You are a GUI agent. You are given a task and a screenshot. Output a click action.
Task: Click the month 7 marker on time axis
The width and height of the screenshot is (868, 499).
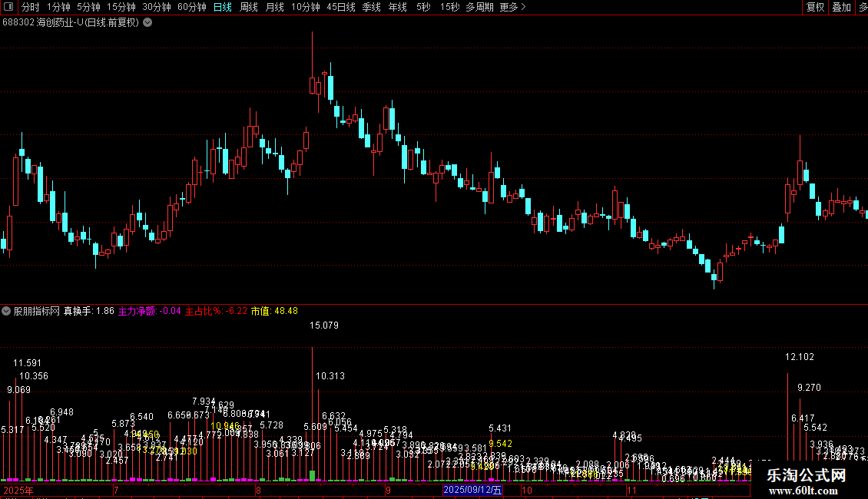[116, 490]
